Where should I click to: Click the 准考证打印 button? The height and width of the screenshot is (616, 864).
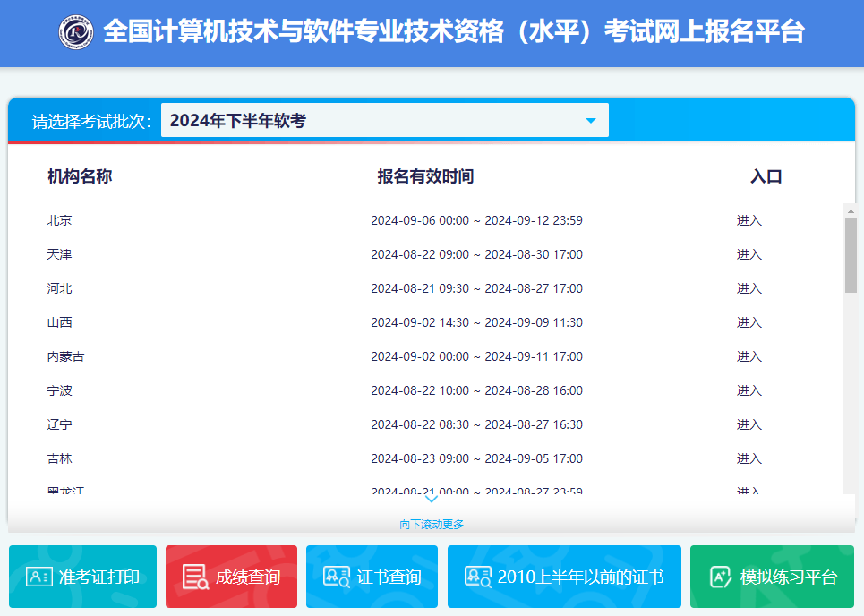point(82,577)
